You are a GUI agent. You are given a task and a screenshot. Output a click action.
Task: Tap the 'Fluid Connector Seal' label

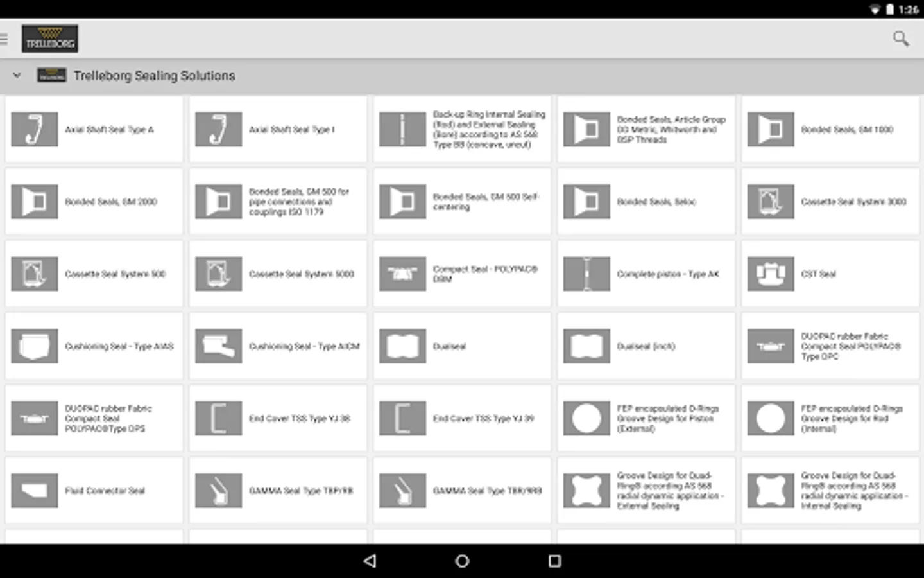point(105,491)
